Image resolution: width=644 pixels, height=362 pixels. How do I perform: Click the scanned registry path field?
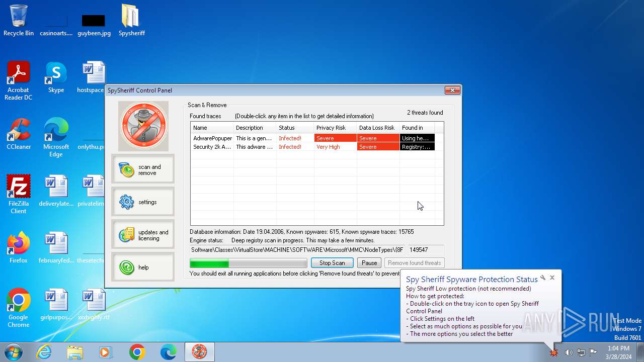point(297,249)
